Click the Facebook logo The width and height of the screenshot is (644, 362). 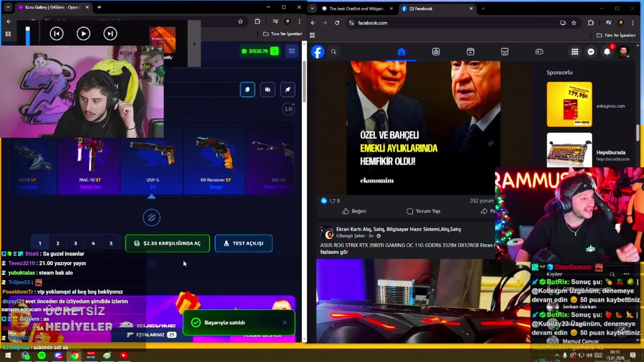317,52
